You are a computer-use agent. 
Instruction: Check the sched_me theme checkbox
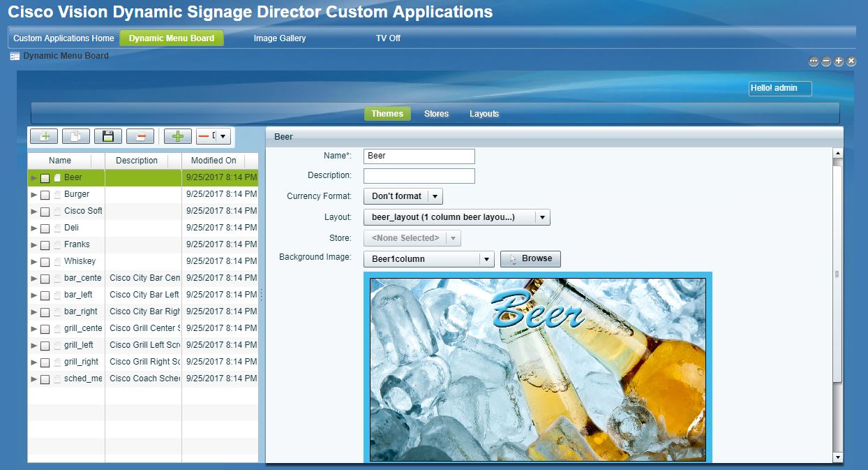tap(45, 379)
